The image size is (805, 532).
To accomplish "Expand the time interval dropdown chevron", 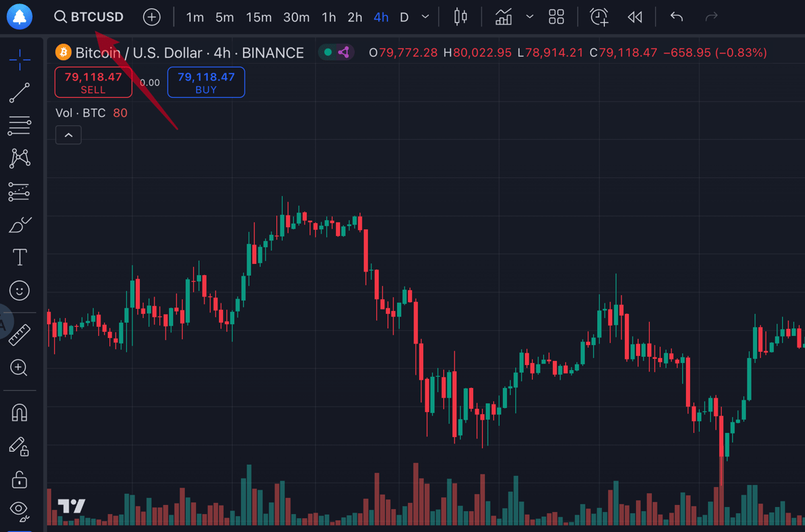I will click(x=425, y=17).
